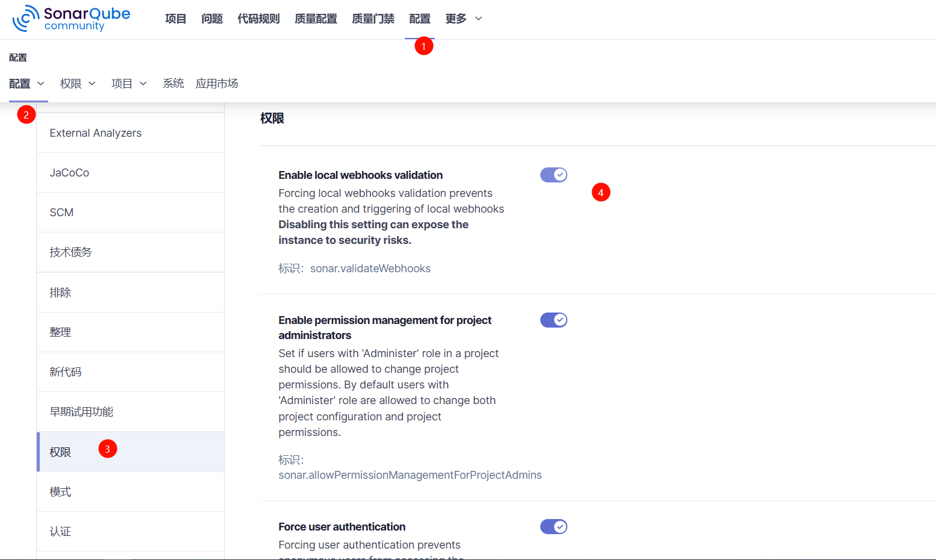
Task: Expand the 更多 dropdown in top navigation
Action: [x=463, y=19]
